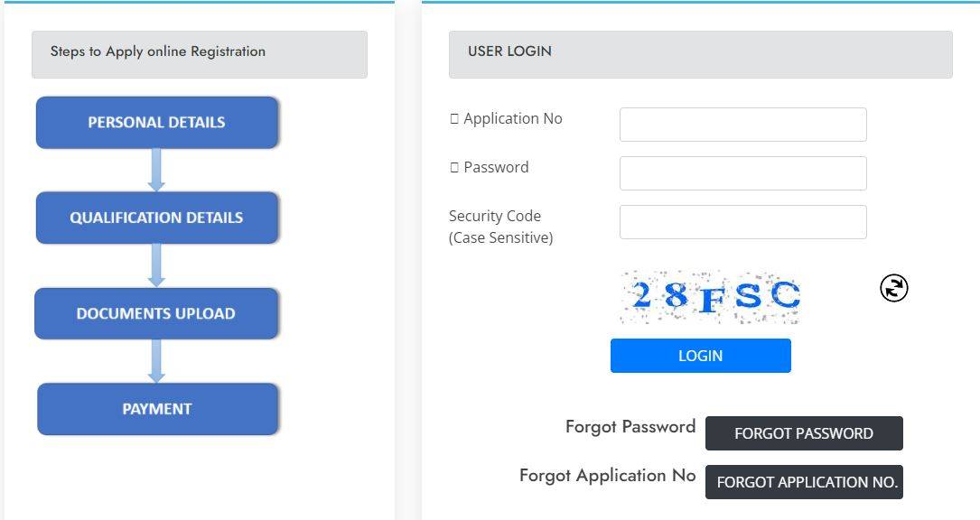Image resolution: width=980 pixels, height=520 pixels.
Task: Click arrow between Personal and Qualification Details
Action: point(156,170)
